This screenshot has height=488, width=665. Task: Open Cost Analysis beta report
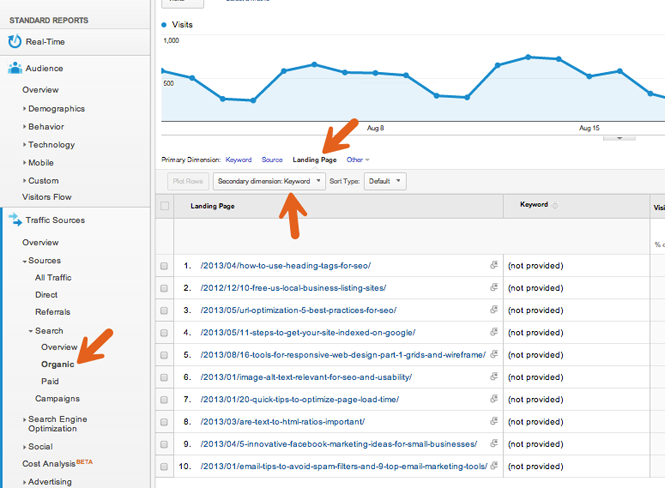coord(57,463)
